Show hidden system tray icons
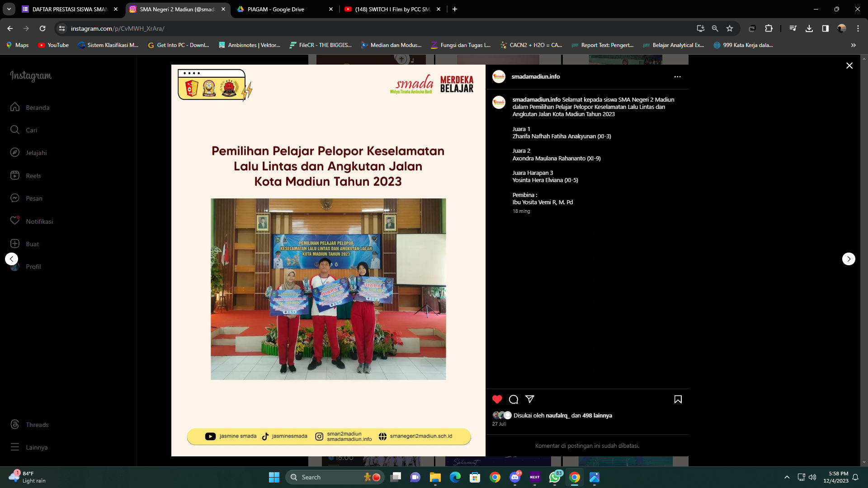 point(787,477)
